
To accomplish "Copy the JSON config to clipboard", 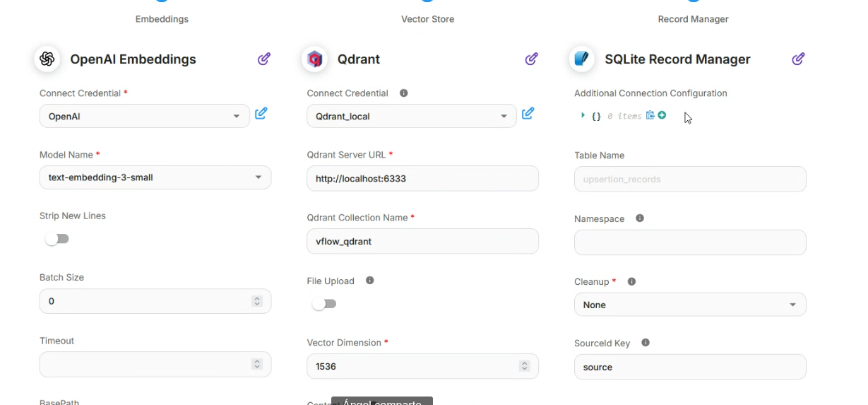I will tap(650, 115).
